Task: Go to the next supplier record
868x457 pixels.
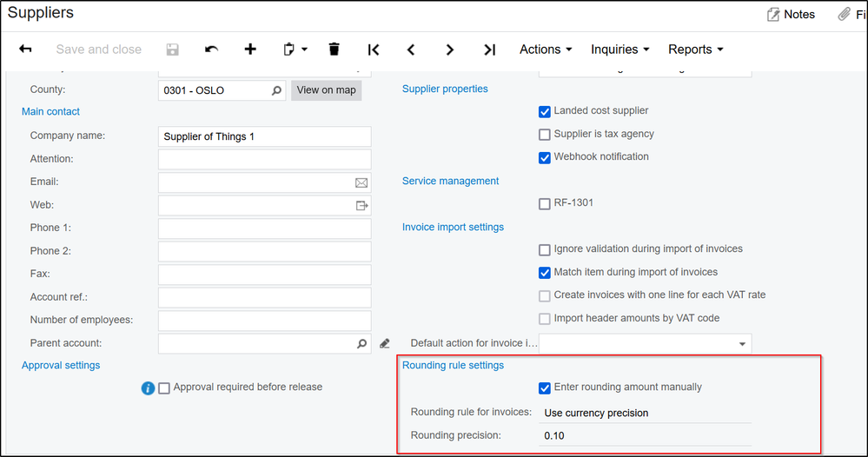Action: click(x=450, y=50)
